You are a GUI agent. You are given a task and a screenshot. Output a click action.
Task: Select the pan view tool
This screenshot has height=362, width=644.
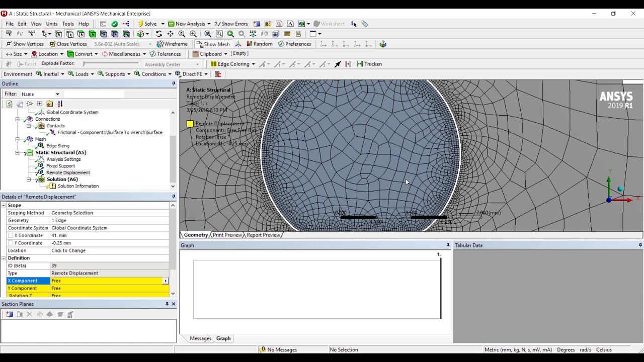coord(171,34)
